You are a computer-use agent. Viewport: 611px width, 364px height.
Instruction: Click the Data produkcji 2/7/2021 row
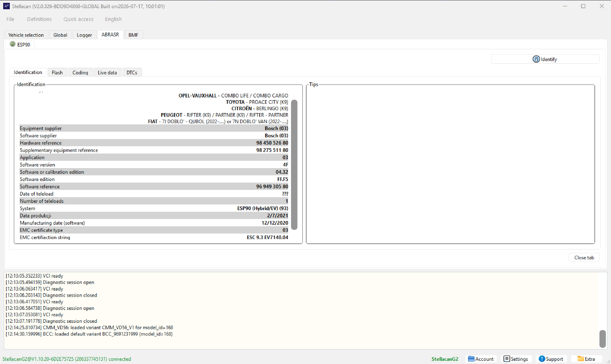tap(154, 216)
